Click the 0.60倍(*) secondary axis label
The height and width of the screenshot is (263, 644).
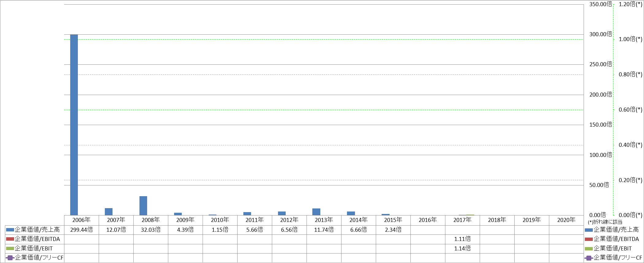631,110
